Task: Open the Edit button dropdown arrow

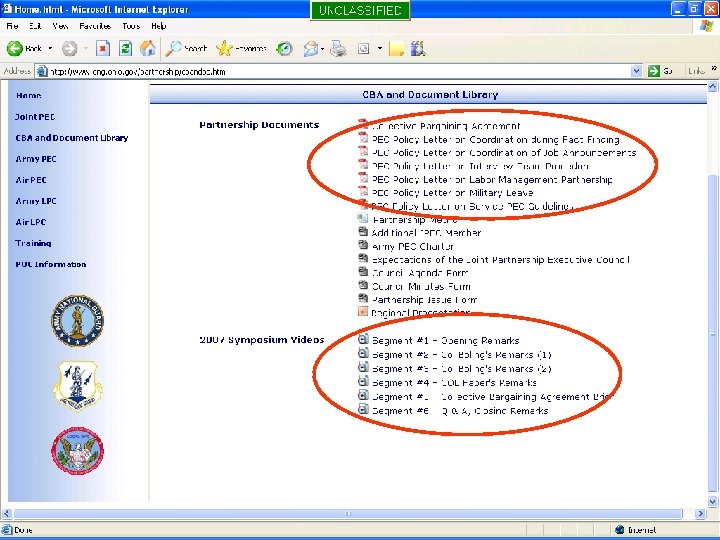Action: pos(380,48)
